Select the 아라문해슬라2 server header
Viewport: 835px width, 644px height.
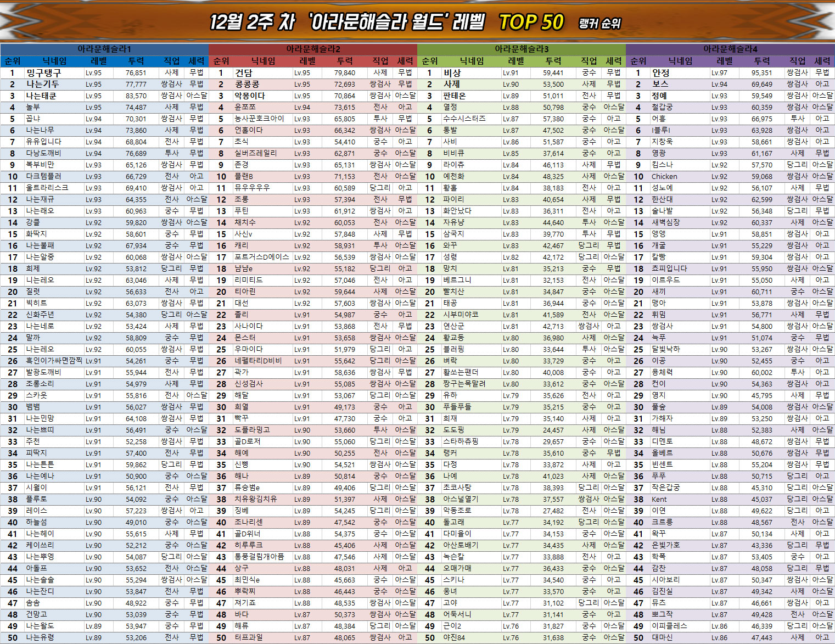tap(313, 49)
